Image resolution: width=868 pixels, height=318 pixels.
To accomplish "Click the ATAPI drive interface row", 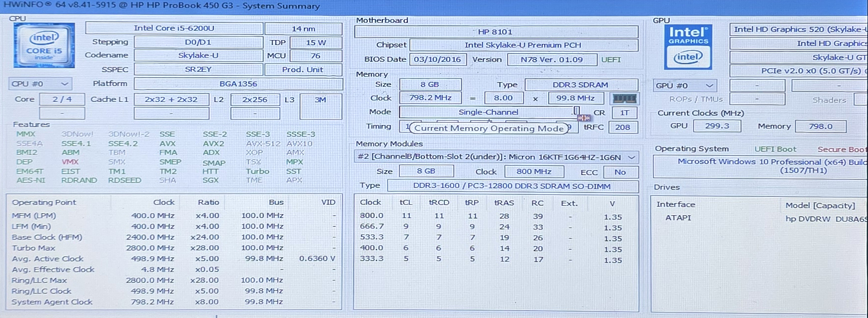I will pos(759,218).
